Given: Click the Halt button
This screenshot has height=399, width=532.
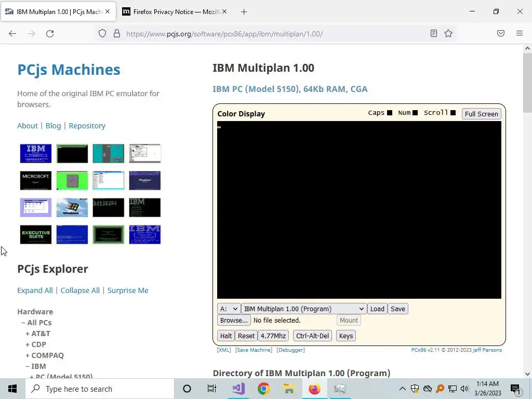Looking at the screenshot, I should tap(225, 336).
